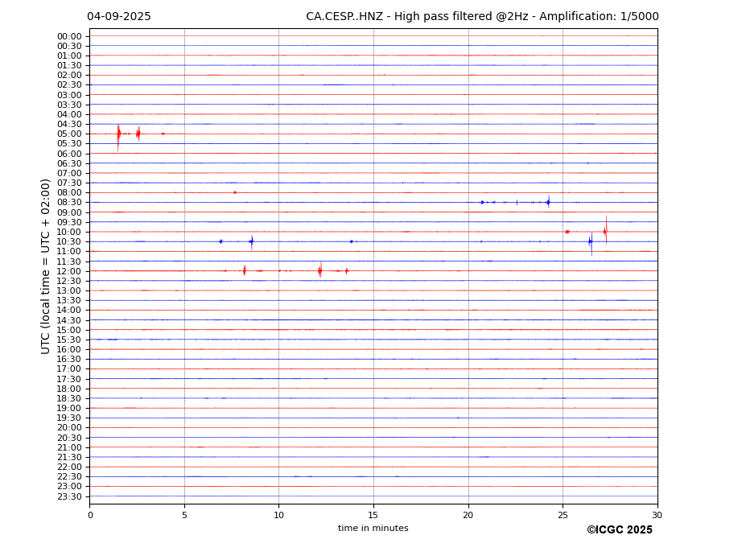
Task: Click the largest red seismic spike at 05:00
Action: click(118, 136)
